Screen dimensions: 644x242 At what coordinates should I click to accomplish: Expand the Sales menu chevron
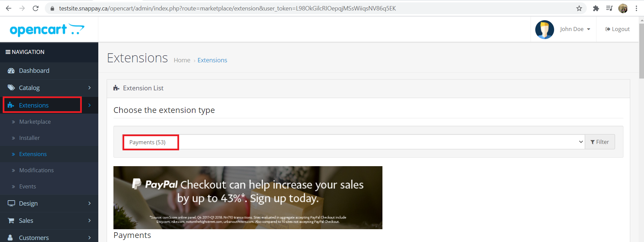90,220
